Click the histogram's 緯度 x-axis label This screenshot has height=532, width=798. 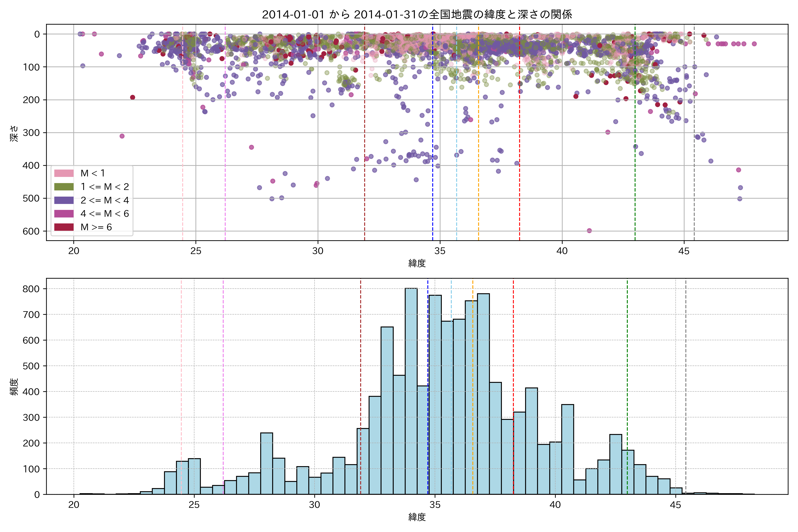(417, 517)
